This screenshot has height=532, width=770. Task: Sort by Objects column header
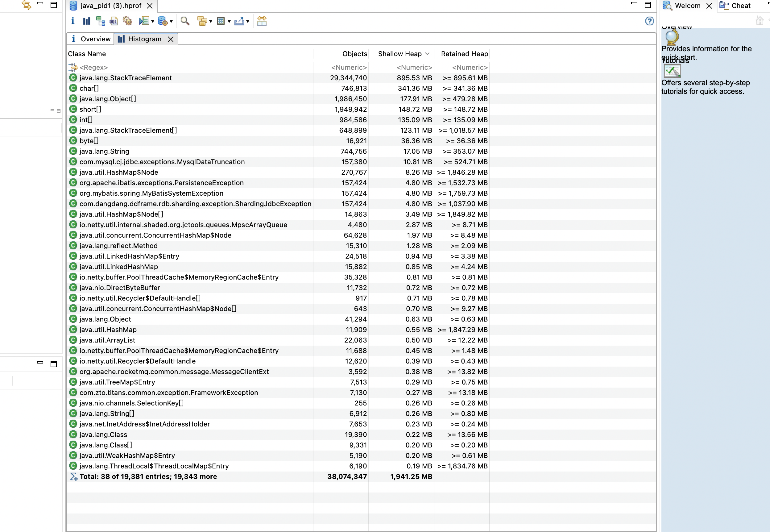coord(341,54)
